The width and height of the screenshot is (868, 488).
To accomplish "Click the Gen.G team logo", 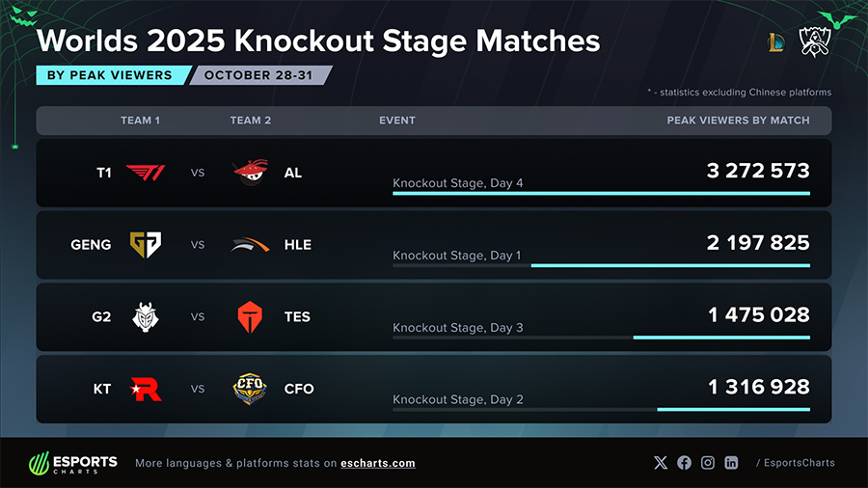I will 146,245.
